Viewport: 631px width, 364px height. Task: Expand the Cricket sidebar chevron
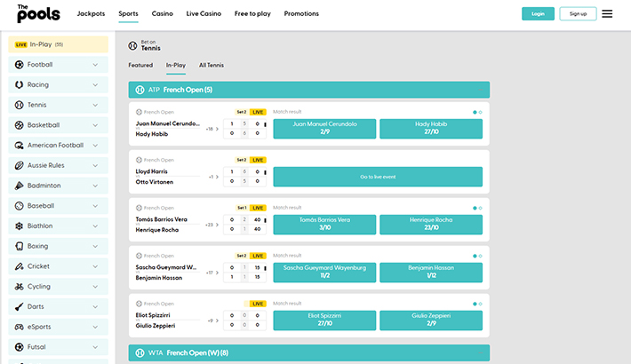95,266
